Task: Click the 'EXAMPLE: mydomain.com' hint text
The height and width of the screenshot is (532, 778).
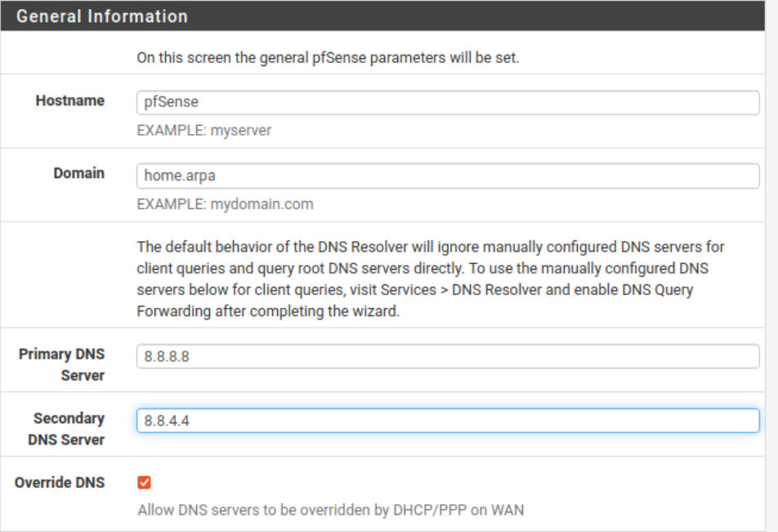Action: coord(226,204)
